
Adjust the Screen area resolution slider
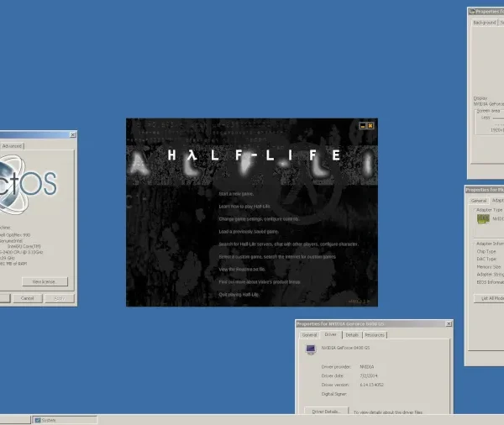pyautogui.click(x=498, y=118)
